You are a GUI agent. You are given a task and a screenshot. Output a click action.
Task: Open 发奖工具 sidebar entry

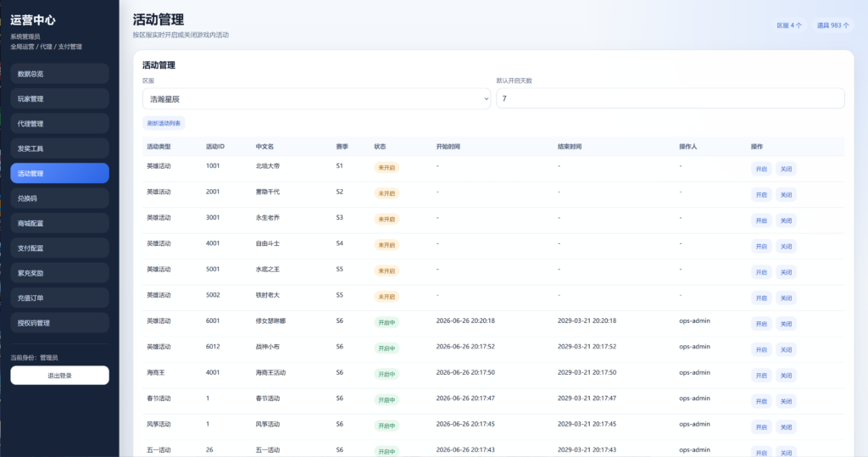pyautogui.click(x=60, y=148)
